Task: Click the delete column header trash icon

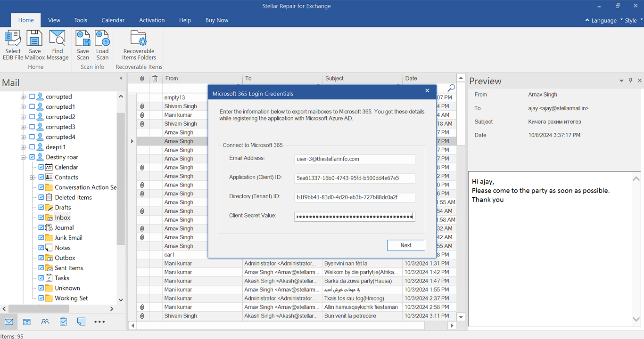Action: point(155,79)
